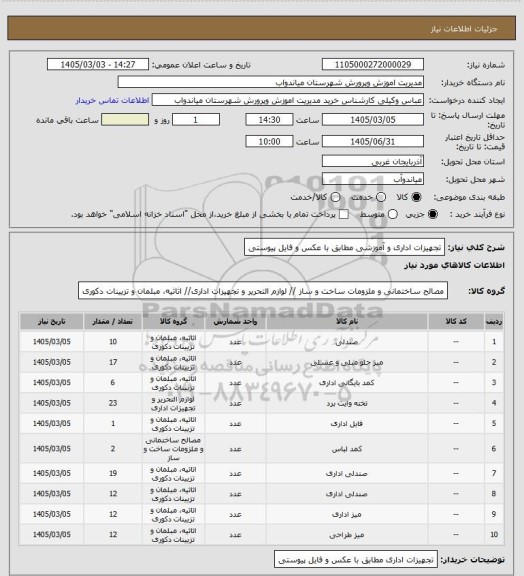This screenshot has height=576, width=524.
Task: Select the متوسط purchase type radio
Action: coord(392,214)
